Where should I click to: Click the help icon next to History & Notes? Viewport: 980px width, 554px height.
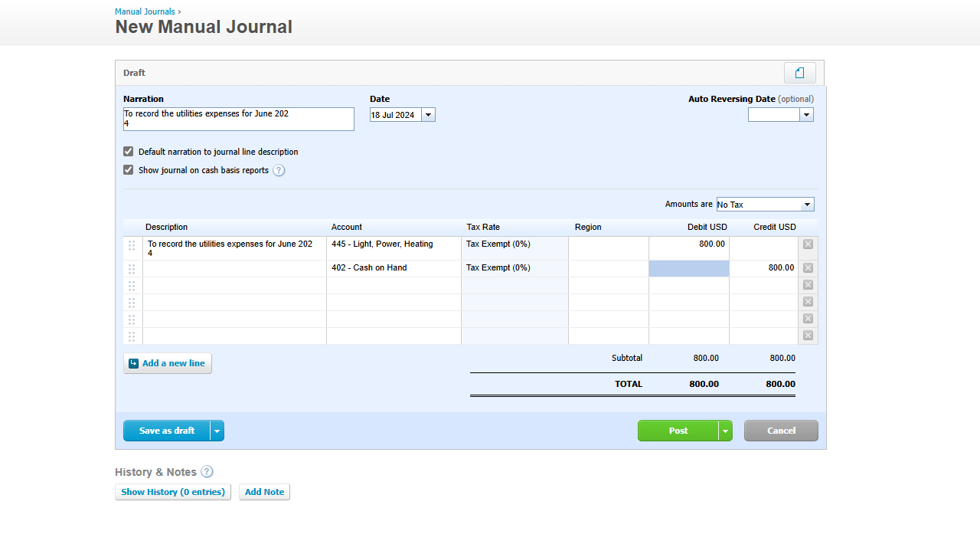point(207,472)
